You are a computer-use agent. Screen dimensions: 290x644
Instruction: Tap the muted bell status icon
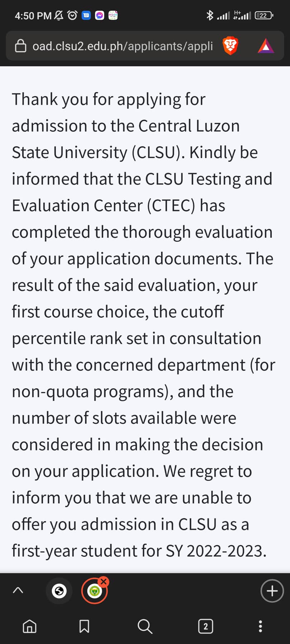coord(59,15)
